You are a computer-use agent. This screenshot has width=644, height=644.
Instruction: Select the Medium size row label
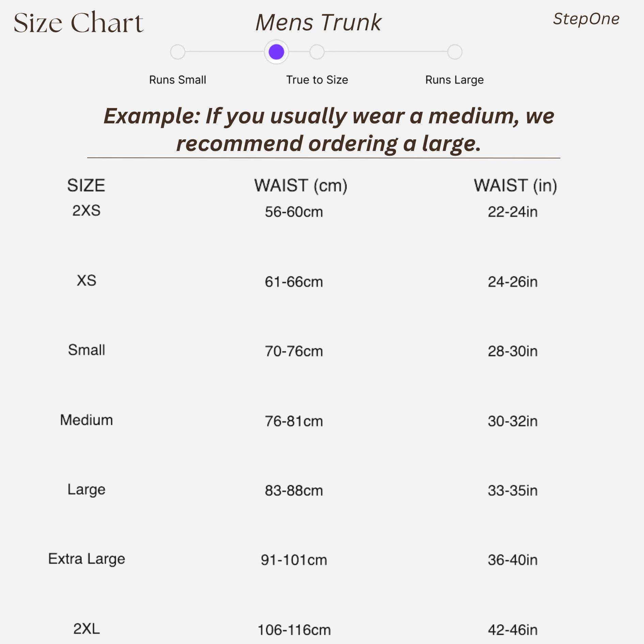(x=86, y=420)
